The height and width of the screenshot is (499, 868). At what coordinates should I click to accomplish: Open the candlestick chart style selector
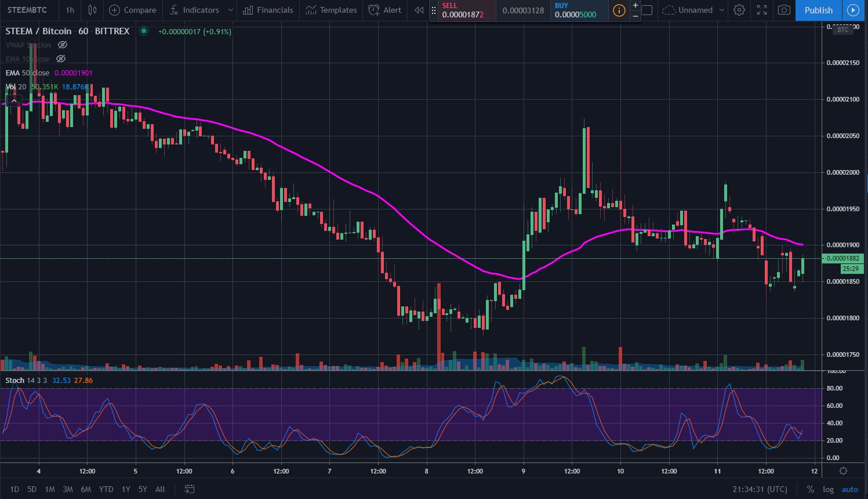coord(92,10)
